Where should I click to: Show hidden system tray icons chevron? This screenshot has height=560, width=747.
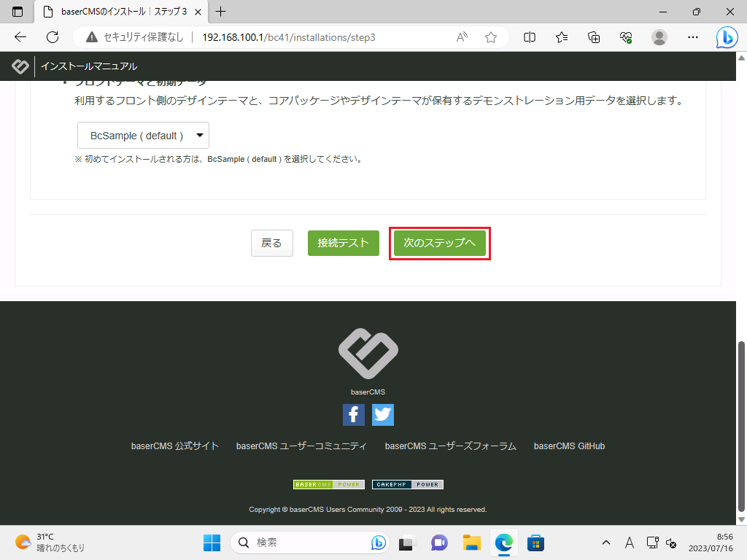click(x=605, y=542)
